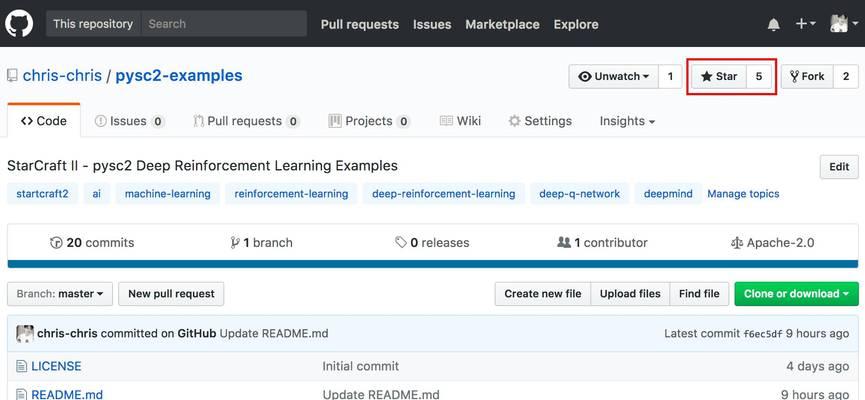865x400 pixels.
Task: Open the machine-learning topic tag
Action: click(168, 194)
